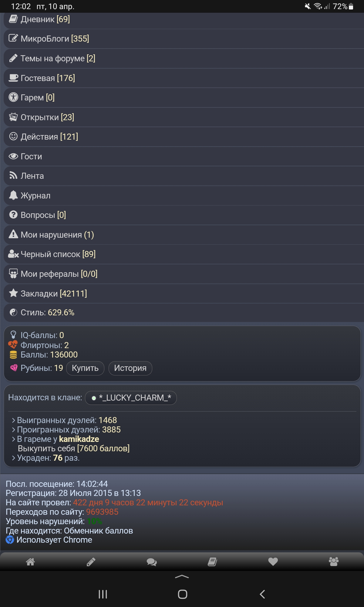This screenshot has width=364, height=607.
Task: Open Выигранных дуэлей chevron entry
Action: [x=64, y=420]
